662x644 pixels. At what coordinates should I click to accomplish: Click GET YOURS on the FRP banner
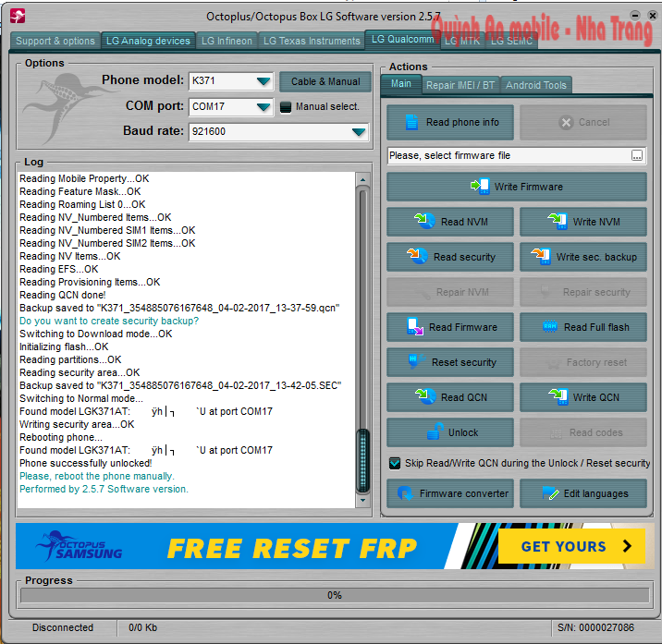coord(571,546)
